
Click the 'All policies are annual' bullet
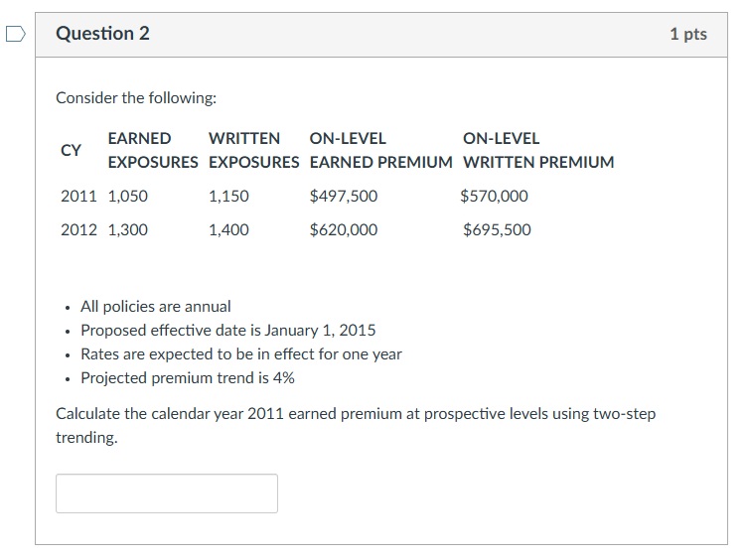coord(155,307)
